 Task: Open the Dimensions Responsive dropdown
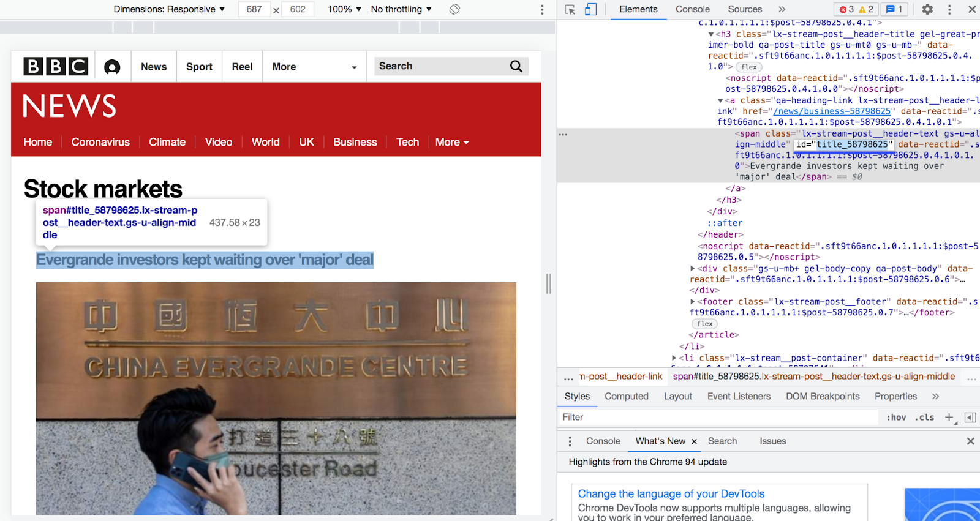click(169, 9)
